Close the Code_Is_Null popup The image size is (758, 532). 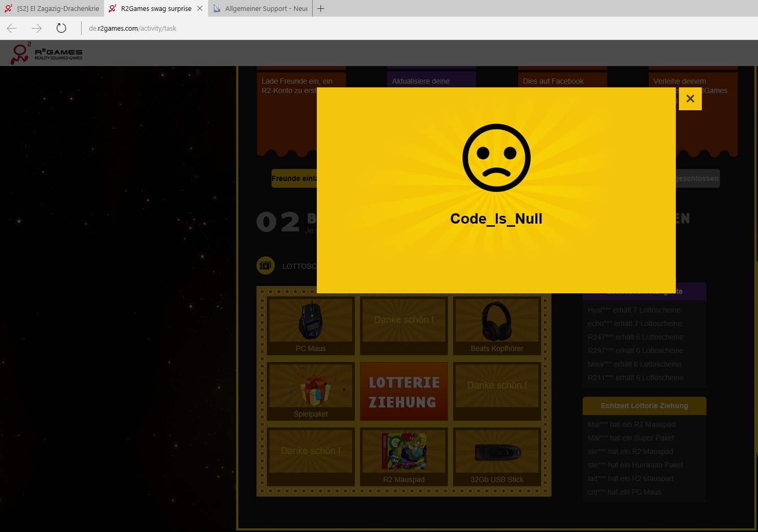[x=690, y=99]
